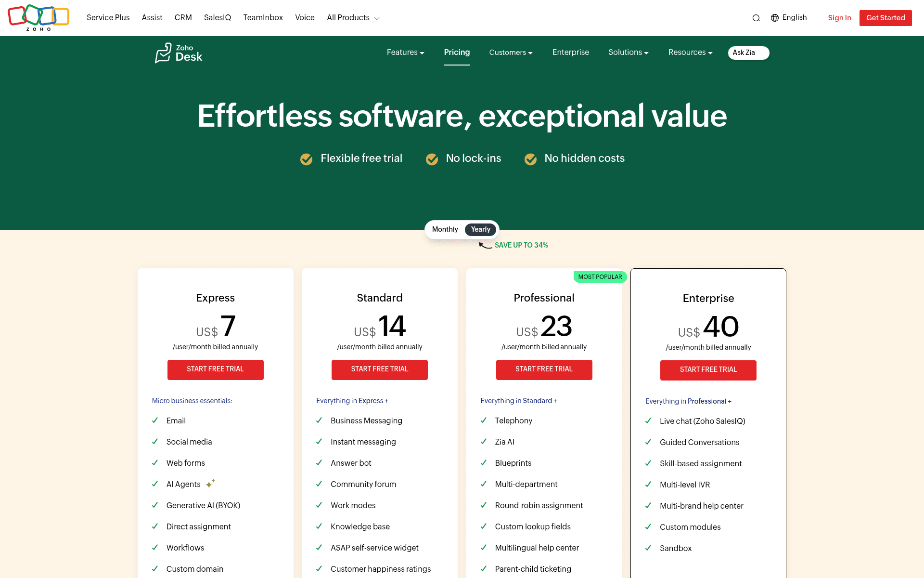Viewport: 924px width, 578px height.
Task: Click Generative AI (BYOK) feature
Action: pyautogui.click(x=203, y=505)
